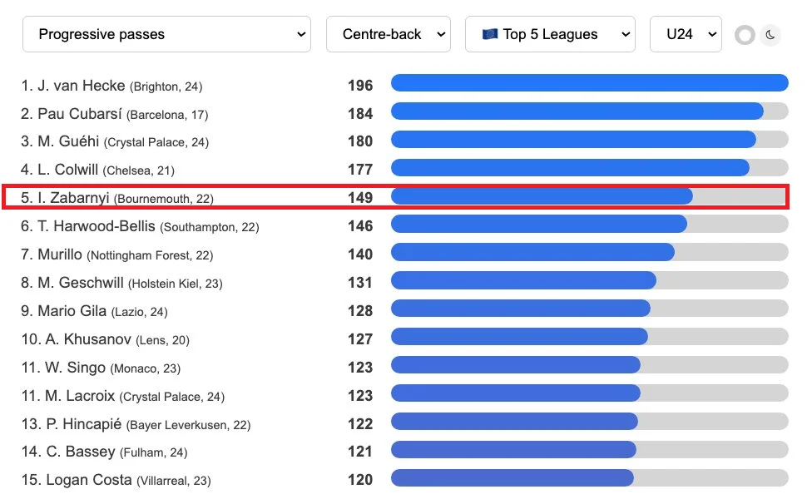812x504 pixels.
Task: Open M. Guéhi's player entry
Action: 69,141
